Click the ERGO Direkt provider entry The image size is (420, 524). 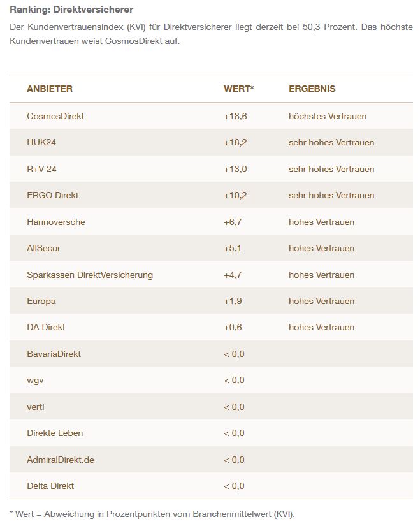(53, 195)
